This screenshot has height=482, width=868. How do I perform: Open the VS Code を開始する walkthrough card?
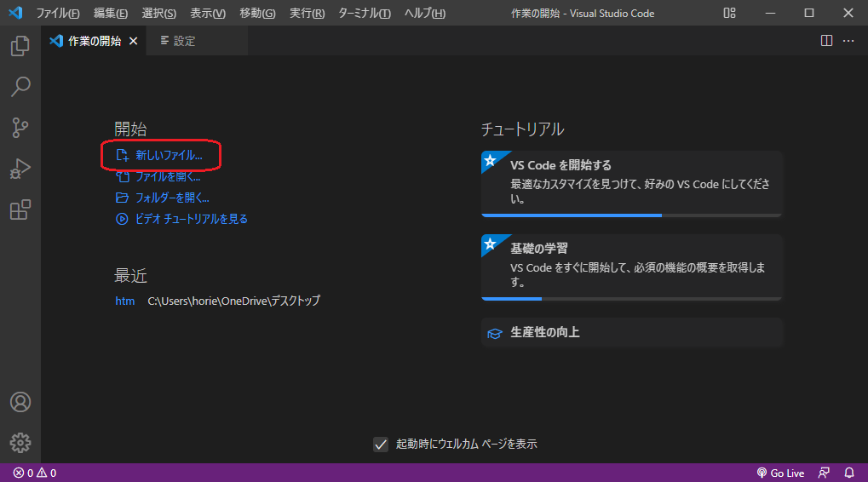pos(632,184)
